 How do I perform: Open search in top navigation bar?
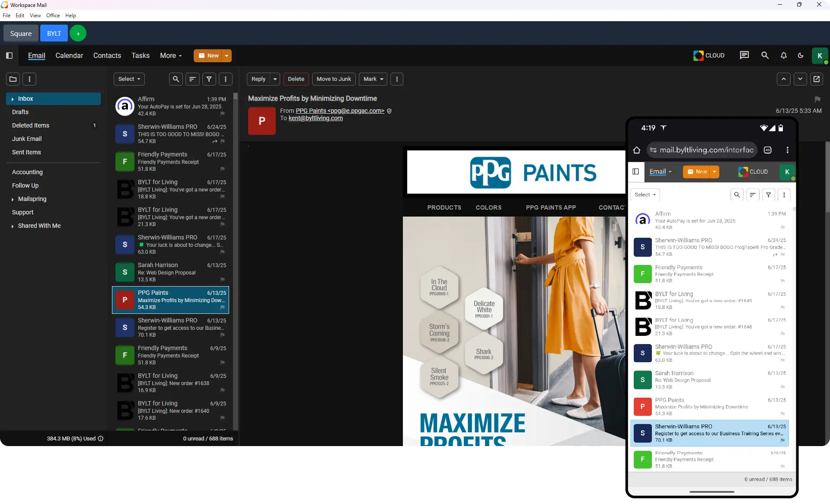pos(765,55)
